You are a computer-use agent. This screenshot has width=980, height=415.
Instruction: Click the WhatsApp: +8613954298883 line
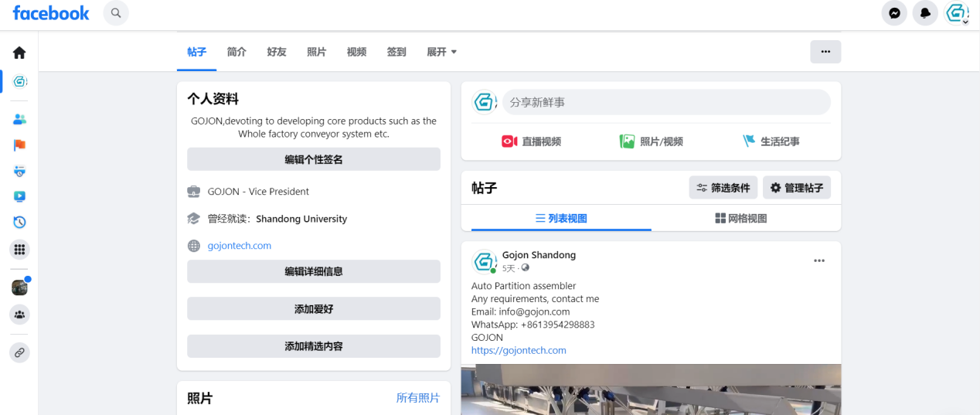click(533, 325)
